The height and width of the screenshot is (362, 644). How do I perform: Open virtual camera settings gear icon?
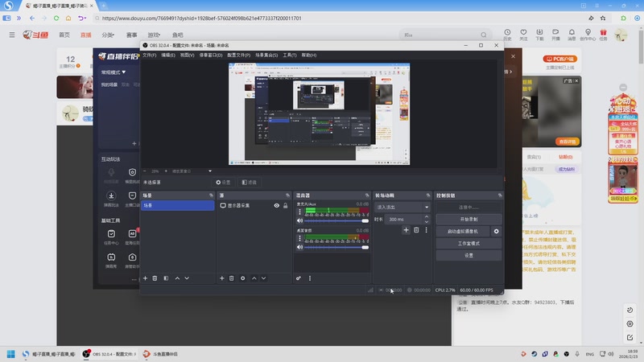[496, 232]
